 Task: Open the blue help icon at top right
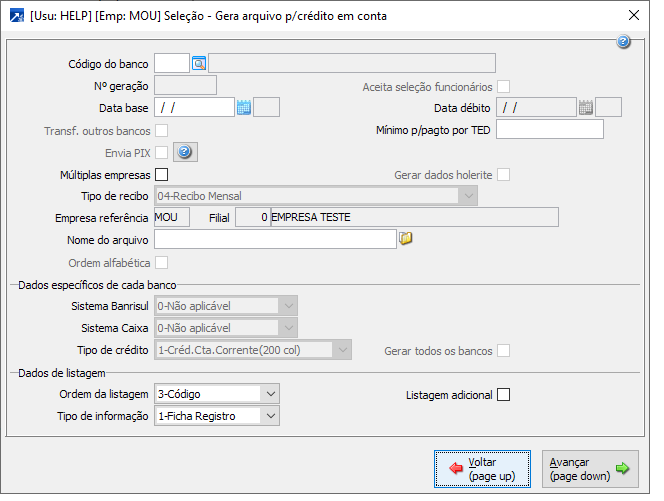click(624, 42)
